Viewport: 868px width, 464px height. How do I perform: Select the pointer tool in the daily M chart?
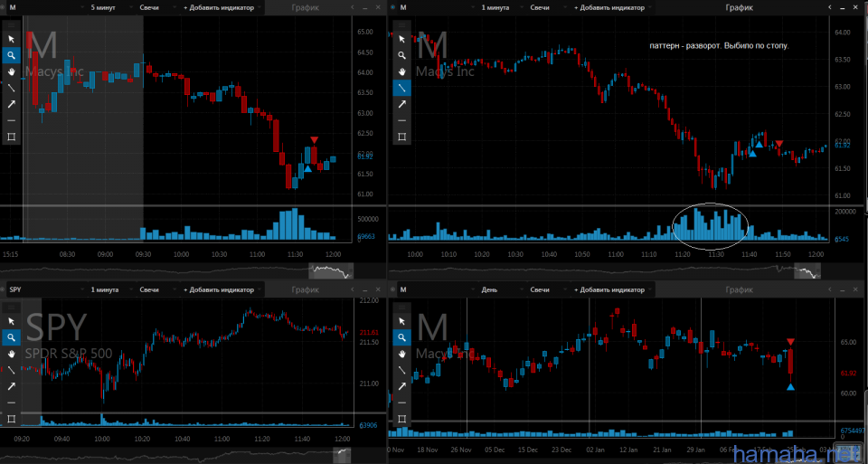pos(401,321)
